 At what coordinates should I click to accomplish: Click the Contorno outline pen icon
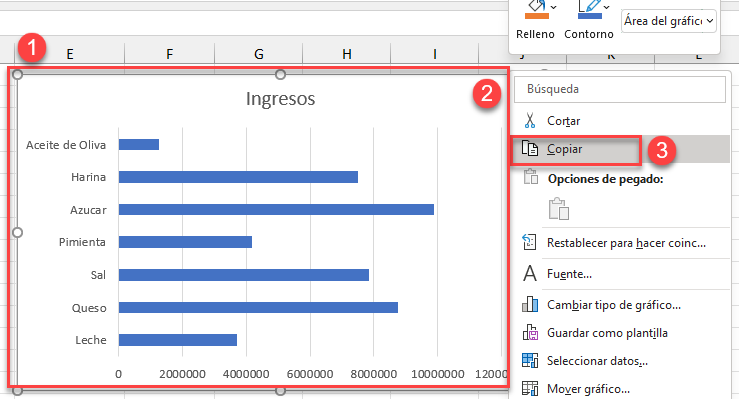tap(589, 6)
